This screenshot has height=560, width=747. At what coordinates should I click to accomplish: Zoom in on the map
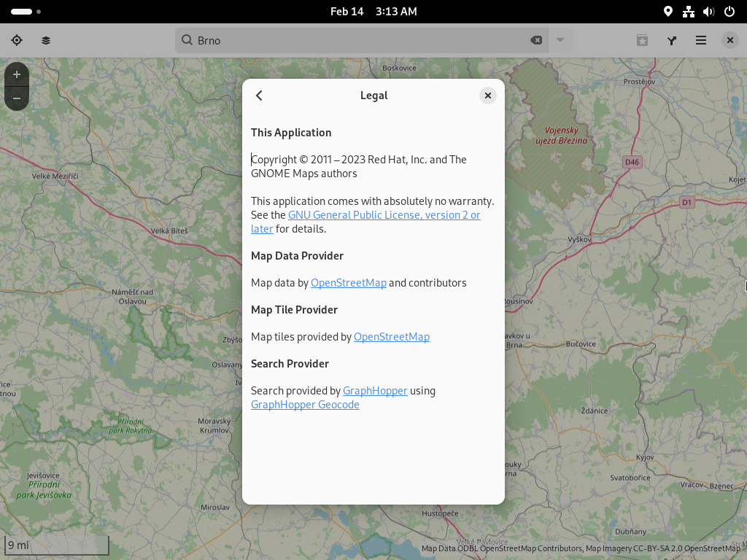tap(17, 74)
